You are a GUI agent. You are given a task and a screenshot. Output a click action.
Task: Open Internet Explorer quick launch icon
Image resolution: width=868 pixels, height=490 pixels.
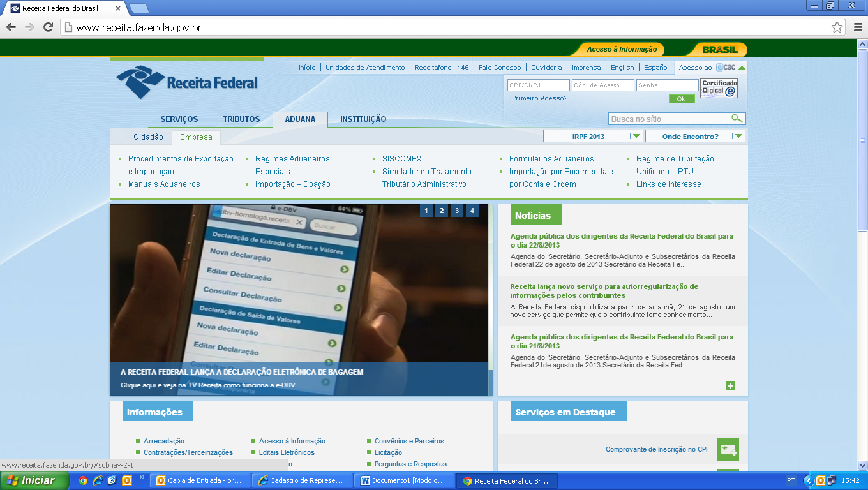click(x=98, y=480)
